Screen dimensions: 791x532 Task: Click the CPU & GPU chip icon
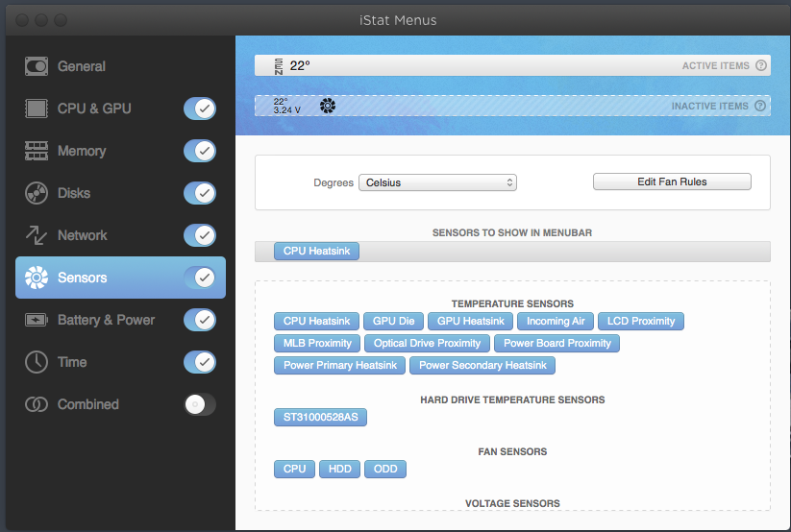point(37,109)
